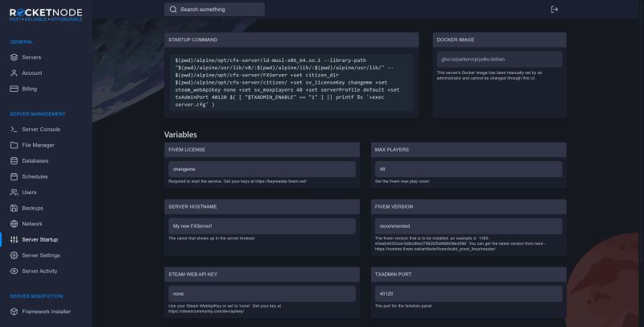Click the FiveM version help description
The image size is (644, 327).
click(x=460, y=243)
